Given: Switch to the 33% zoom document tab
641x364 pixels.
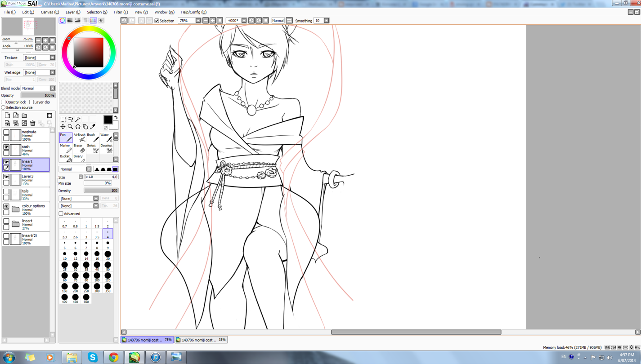Looking at the screenshot, I should 201,340.
